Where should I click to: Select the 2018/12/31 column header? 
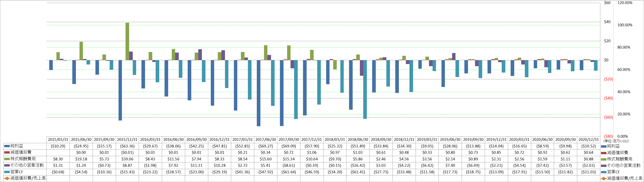[x=404, y=140]
